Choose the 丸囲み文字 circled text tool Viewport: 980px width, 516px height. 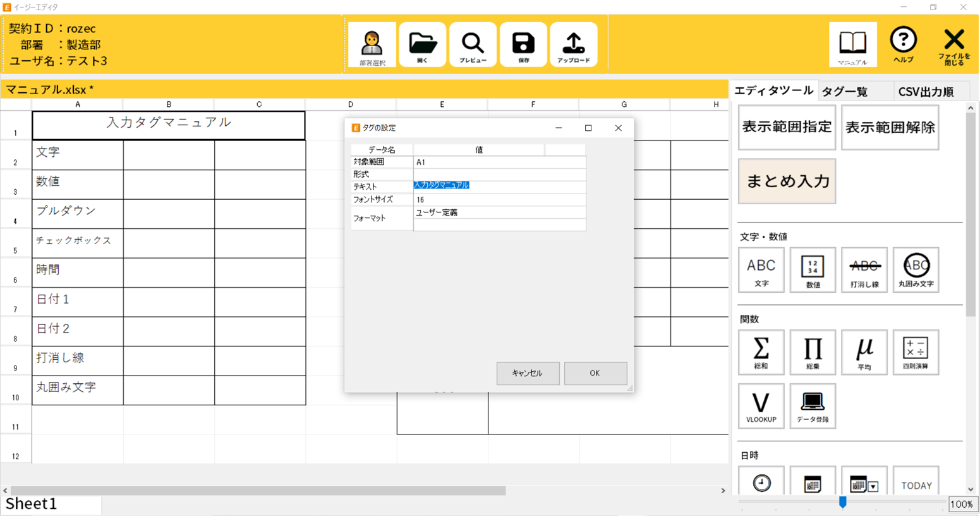click(916, 270)
